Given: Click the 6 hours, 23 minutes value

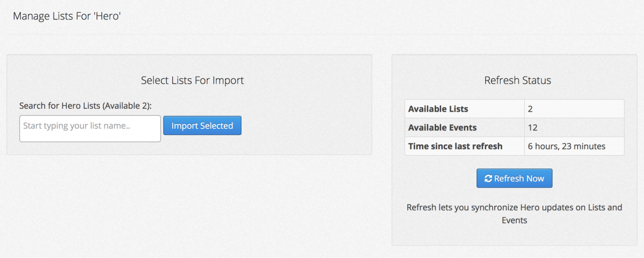Looking at the screenshot, I should (566, 146).
